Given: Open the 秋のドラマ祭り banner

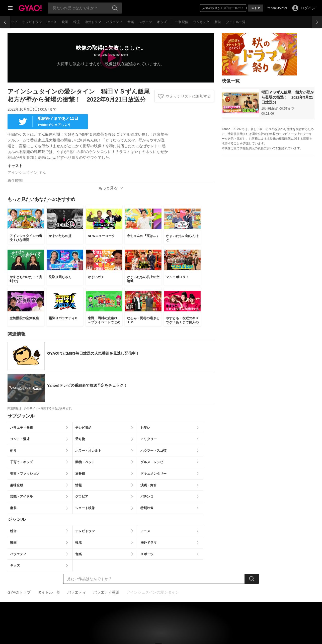Looking at the screenshot, I should pos(259,54).
